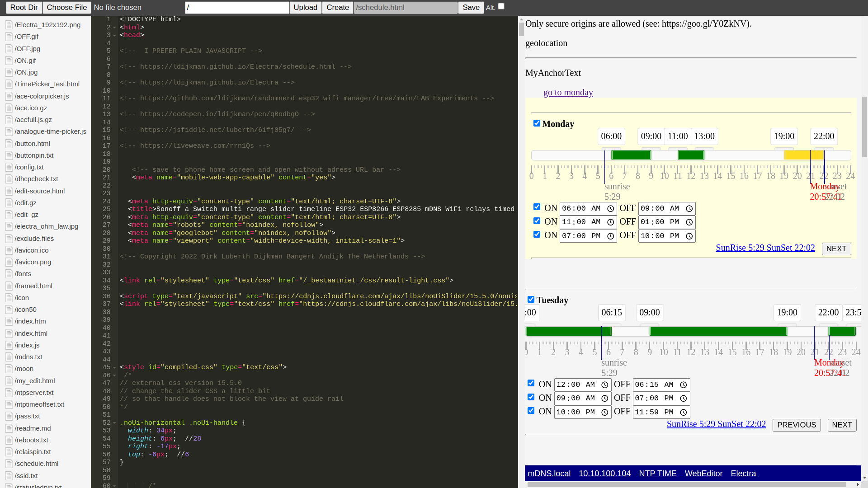The image size is (868, 488).
Task: Click clock icon in Monday 09:00 AM OFF field
Action: (689, 209)
